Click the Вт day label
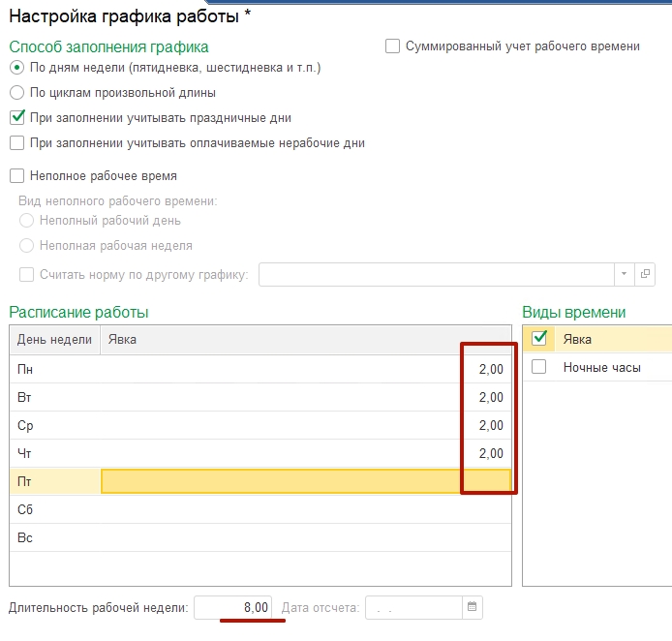Screen dimensions: 672x641 pos(24,397)
